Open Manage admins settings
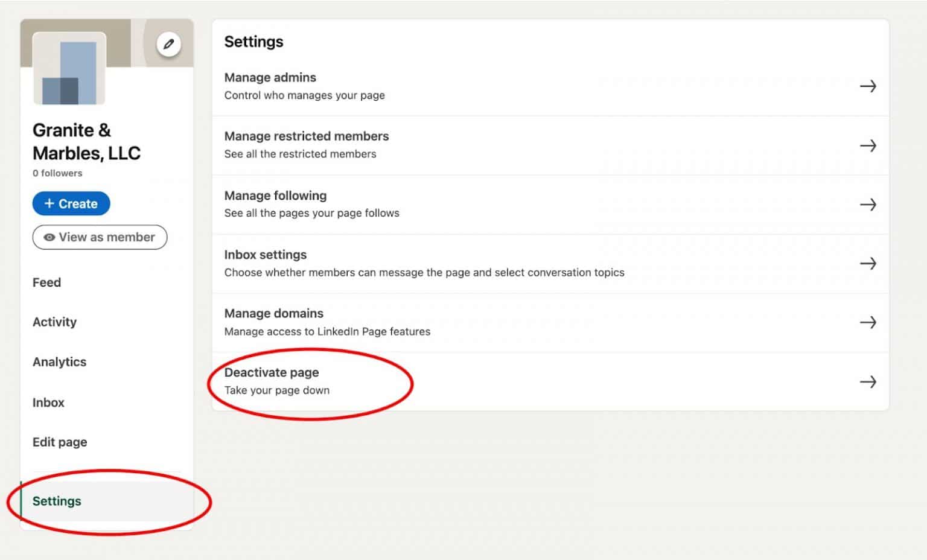The width and height of the screenshot is (927, 560). [x=270, y=77]
